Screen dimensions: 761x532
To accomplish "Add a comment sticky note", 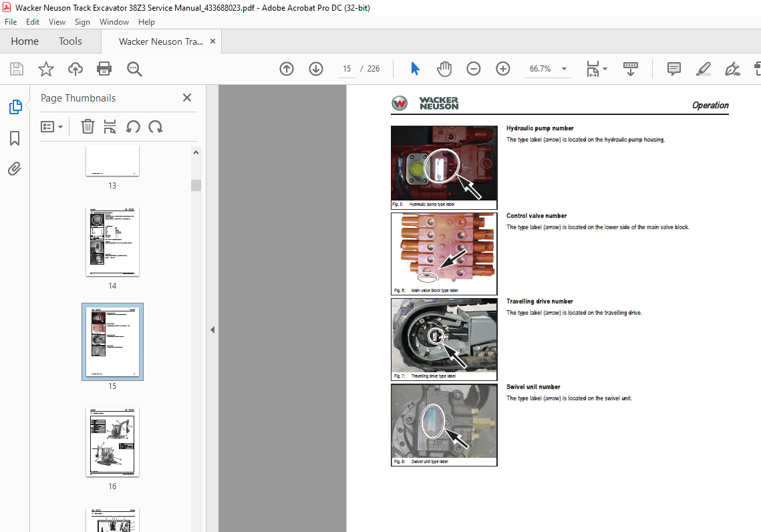I will [674, 69].
